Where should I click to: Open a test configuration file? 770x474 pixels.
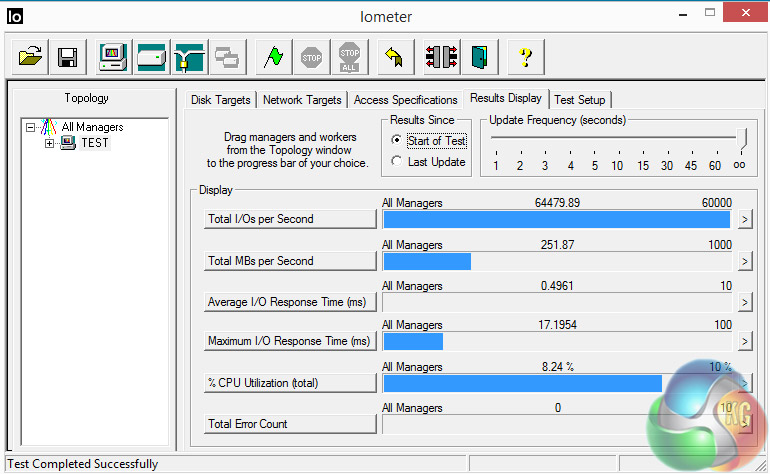pyautogui.click(x=29, y=56)
